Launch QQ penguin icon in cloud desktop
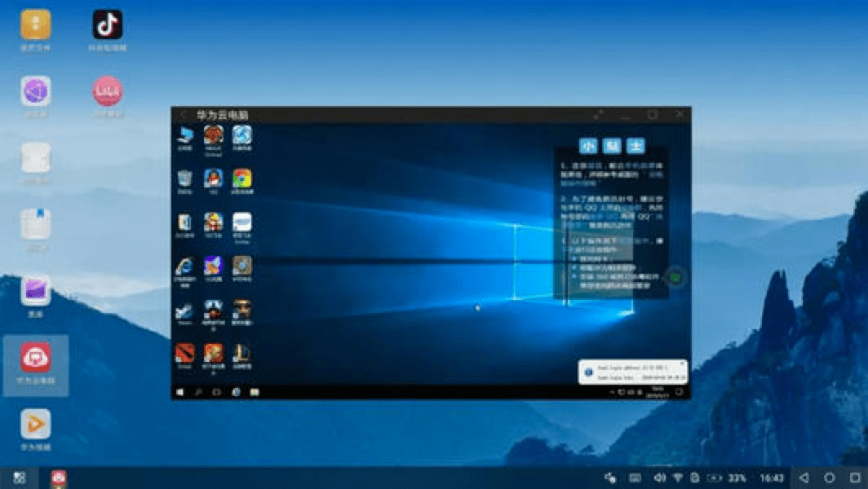Screen dimensions: 868x489 pos(213,178)
